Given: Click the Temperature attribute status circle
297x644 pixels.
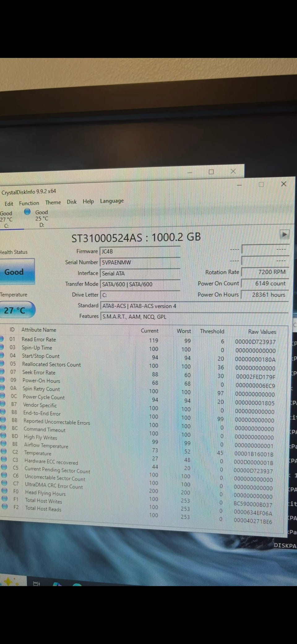Looking at the screenshot, I should [x=3, y=452].
